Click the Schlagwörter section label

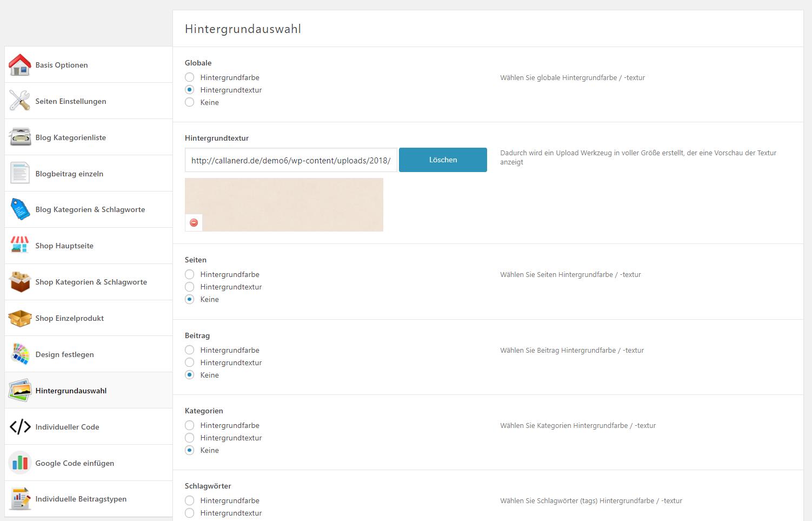tap(208, 486)
